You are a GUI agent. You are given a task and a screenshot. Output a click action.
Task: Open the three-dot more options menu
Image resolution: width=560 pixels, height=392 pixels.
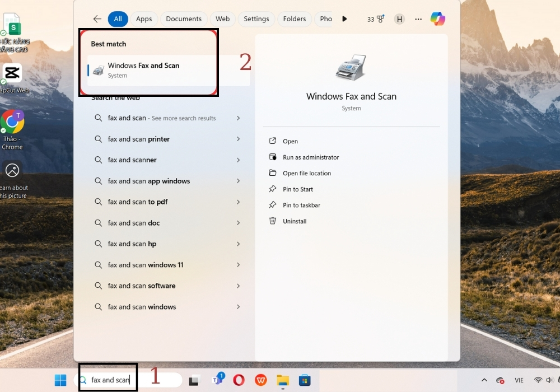coord(418,19)
